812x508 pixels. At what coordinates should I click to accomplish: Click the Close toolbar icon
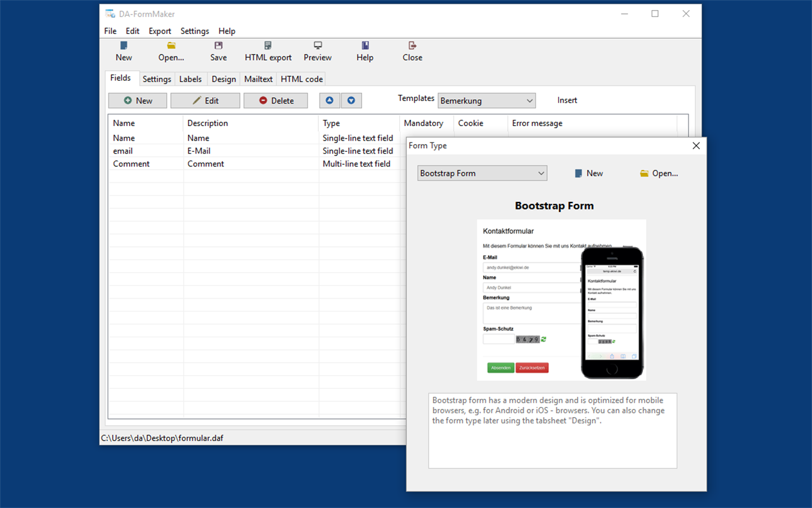[x=412, y=51]
